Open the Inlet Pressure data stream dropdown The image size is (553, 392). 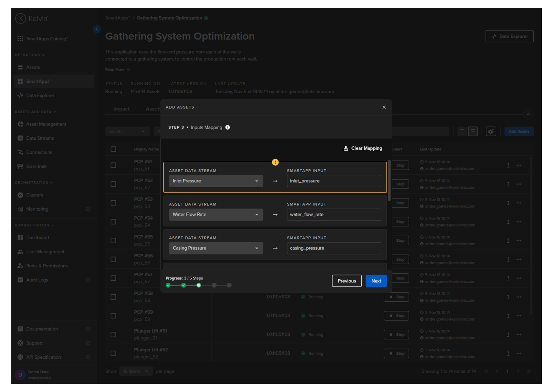coord(216,181)
